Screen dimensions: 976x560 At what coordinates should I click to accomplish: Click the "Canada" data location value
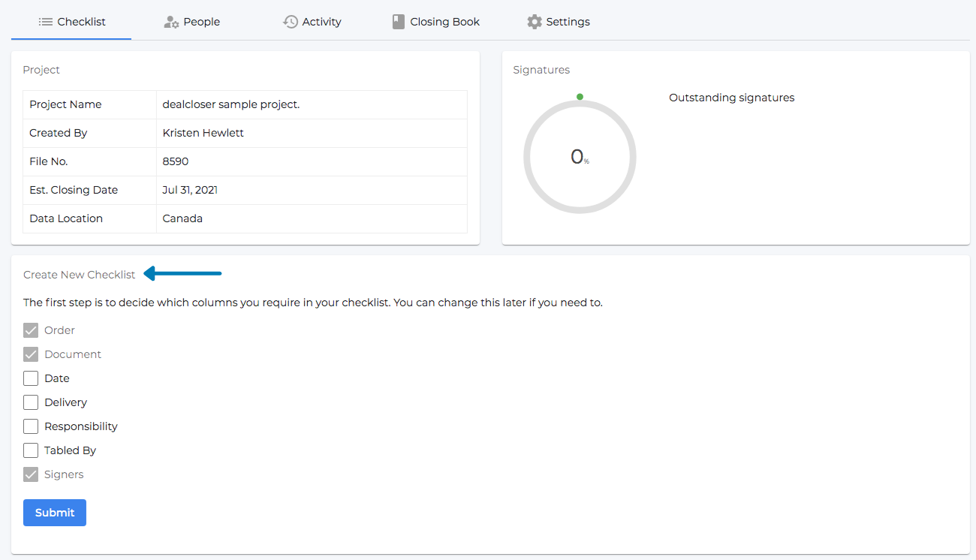pyautogui.click(x=182, y=218)
